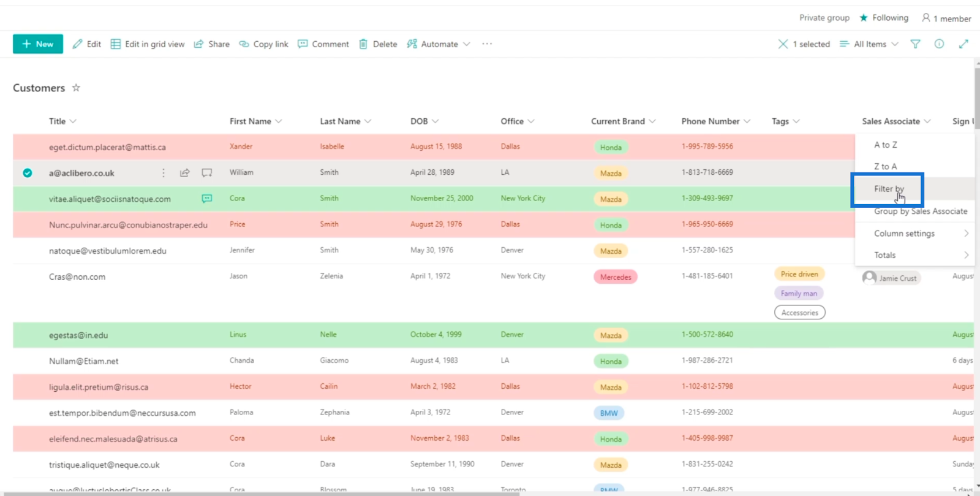Open the egestas@in.edu item

(x=78, y=335)
